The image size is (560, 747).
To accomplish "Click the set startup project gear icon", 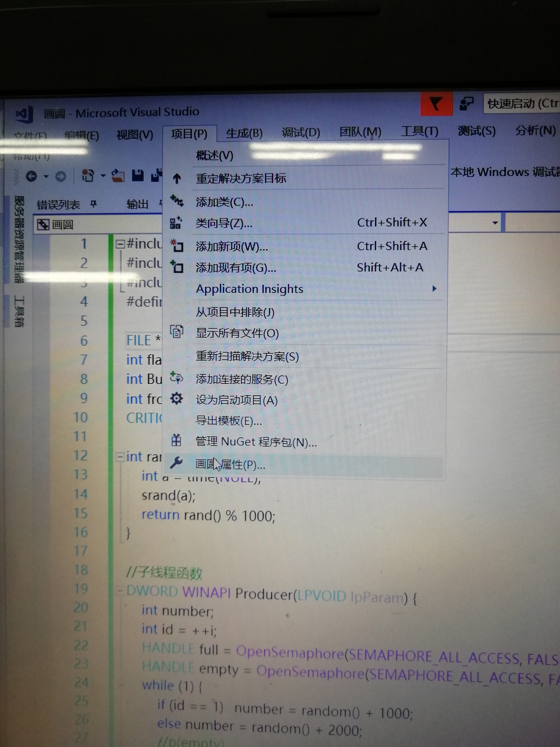I will [x=176, y=398].
